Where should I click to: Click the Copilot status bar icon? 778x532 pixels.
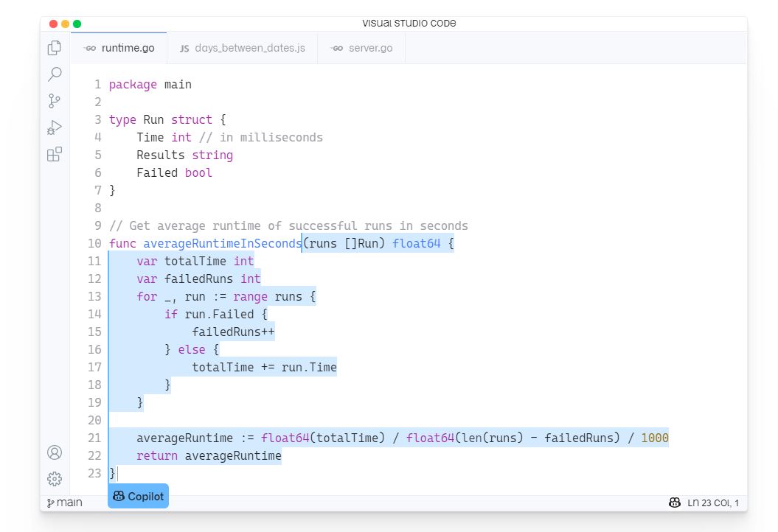click(674, 503)
